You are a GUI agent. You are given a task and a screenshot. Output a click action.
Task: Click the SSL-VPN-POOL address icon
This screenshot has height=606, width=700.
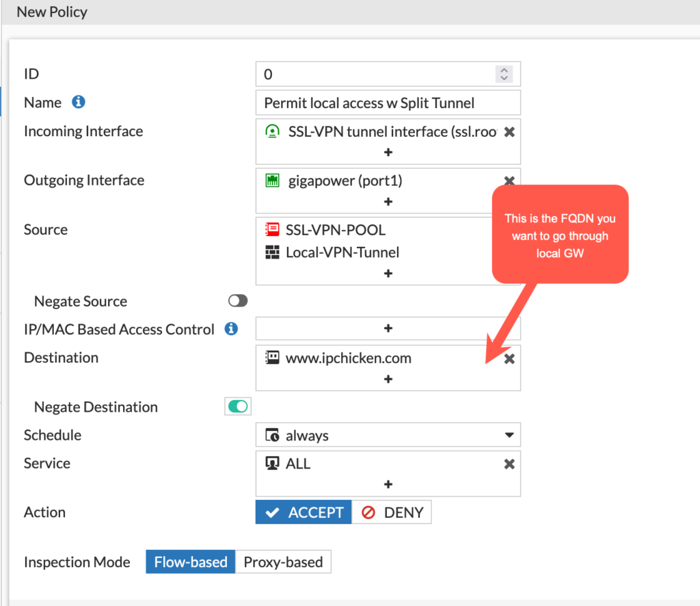pos(272,230)
